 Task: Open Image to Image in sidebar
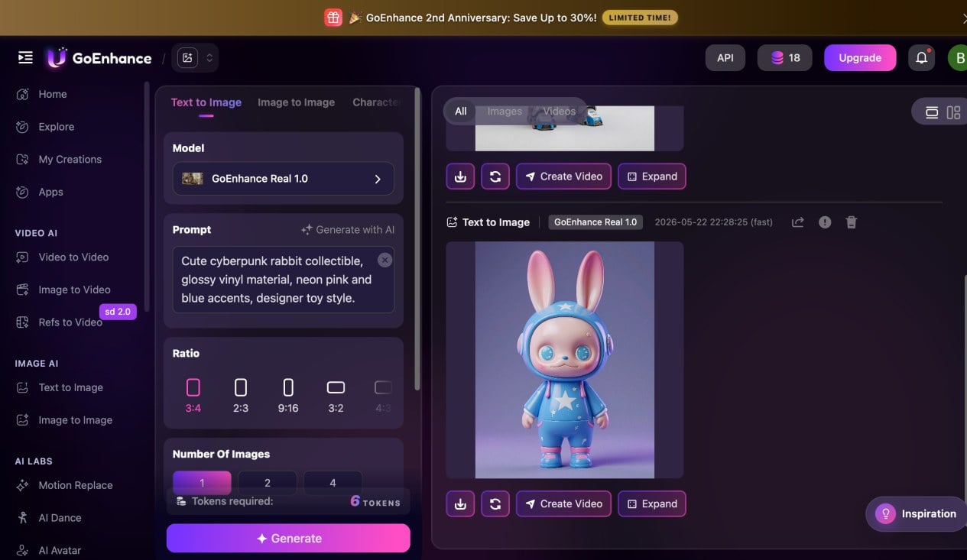pyautogui.click(x=75, y=420)
